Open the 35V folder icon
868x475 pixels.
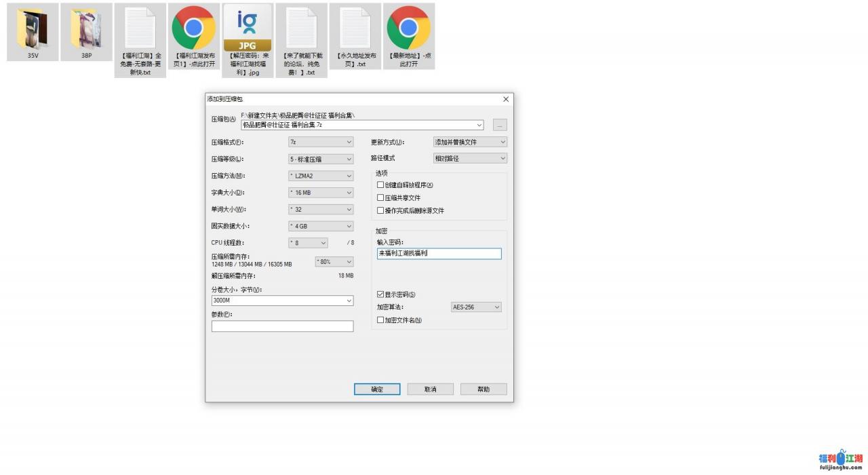coord(33,30)
